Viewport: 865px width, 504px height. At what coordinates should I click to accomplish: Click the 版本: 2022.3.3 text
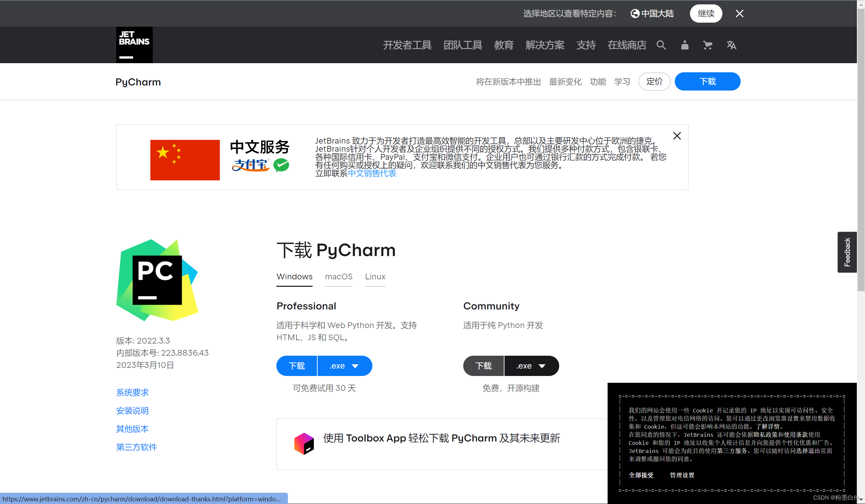[143, 341]
